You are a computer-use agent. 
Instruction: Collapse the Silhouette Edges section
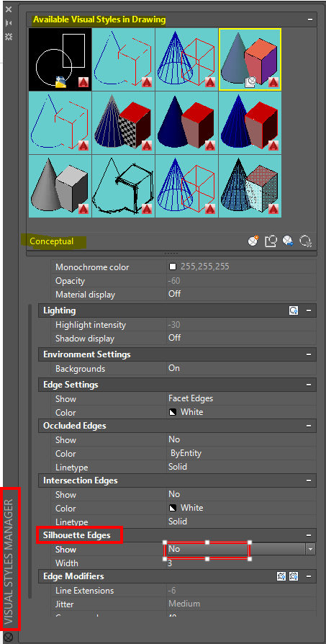click(x=308, y=535)
